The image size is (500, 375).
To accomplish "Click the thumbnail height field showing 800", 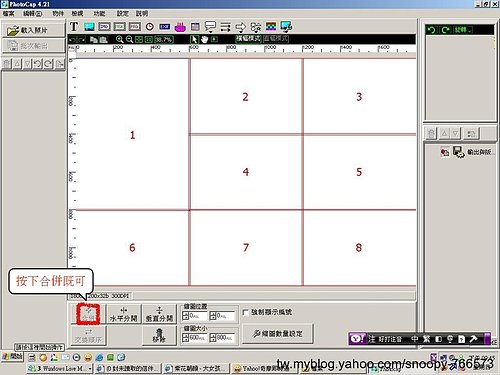I will 222,338.
